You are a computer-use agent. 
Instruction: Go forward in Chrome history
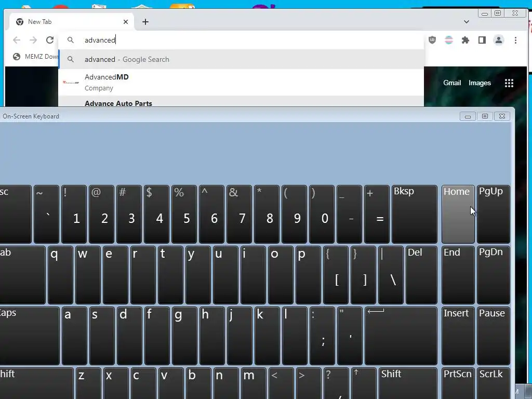33,40
